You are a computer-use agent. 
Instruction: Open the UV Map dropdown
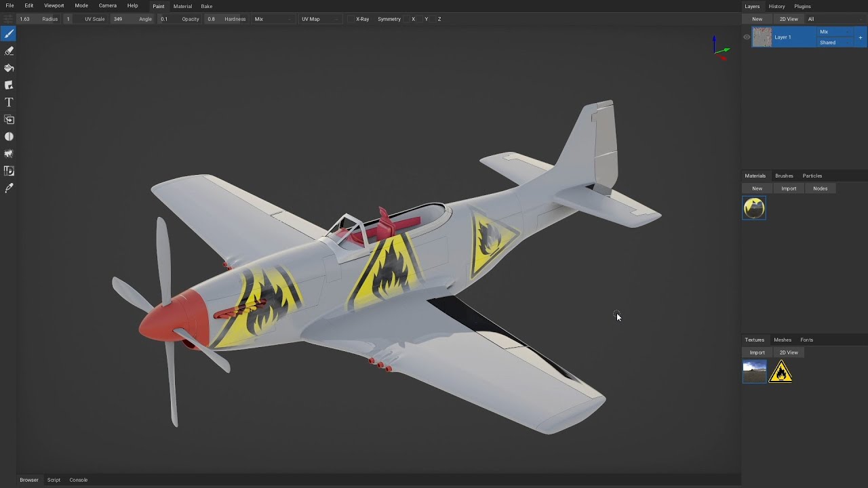[319, 19]
